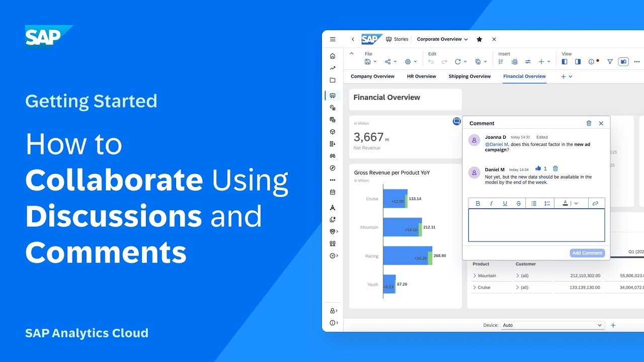
Task: Switch to the HR Overview tab
Action: 422,76
